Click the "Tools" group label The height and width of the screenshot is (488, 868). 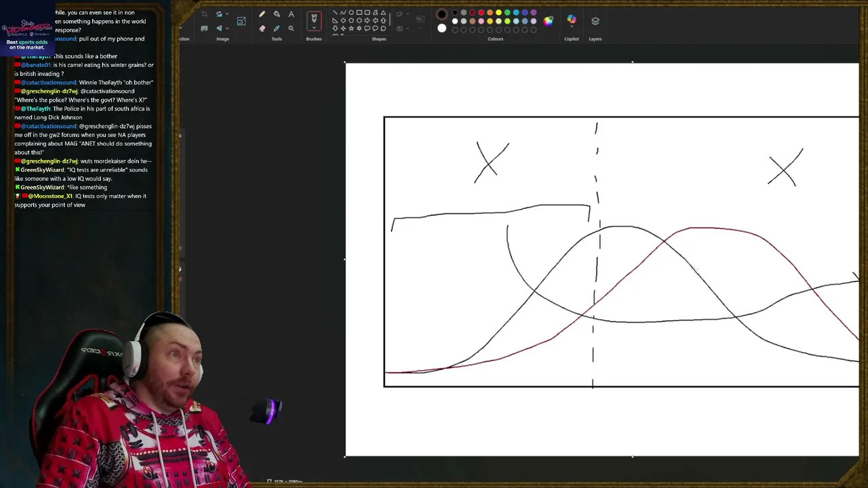pos(277,39)
